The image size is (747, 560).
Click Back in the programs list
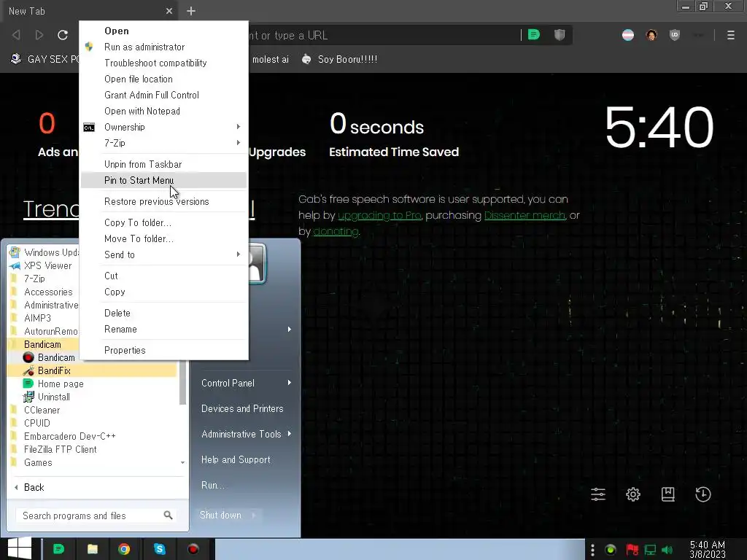(97, 487)
